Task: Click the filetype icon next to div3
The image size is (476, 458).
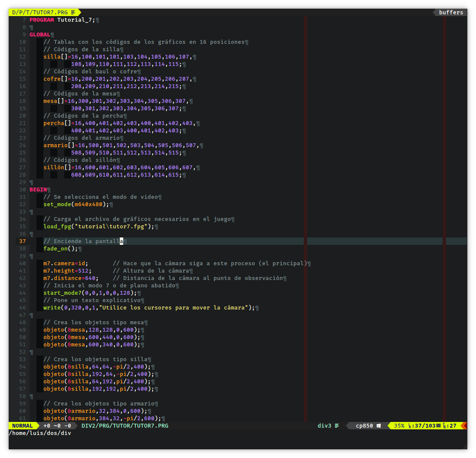Action: (337, 426)
